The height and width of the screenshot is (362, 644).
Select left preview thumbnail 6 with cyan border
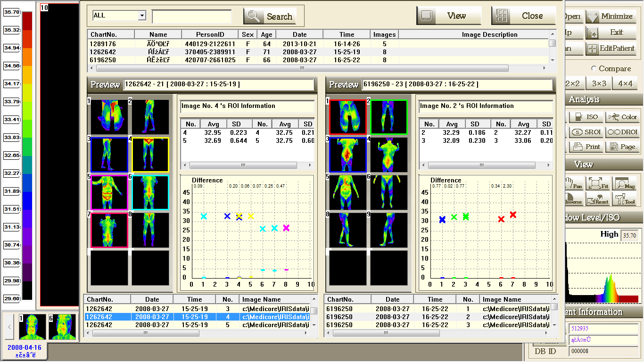pyautogui.click(x=150, y=192)
